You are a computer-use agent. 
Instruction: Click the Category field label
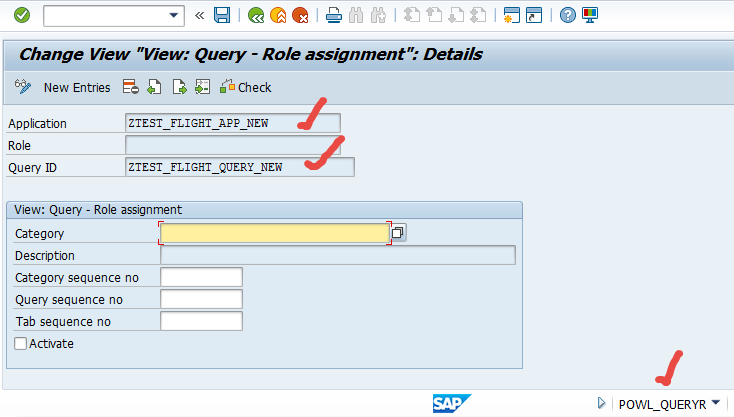[39, 234]
